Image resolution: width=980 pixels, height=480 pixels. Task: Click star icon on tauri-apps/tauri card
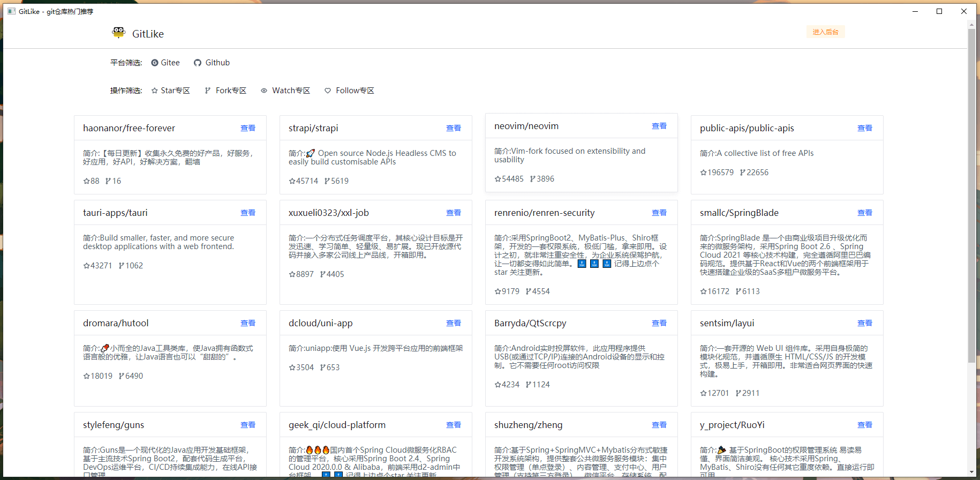pyautogui.click(x=86, y=266)
